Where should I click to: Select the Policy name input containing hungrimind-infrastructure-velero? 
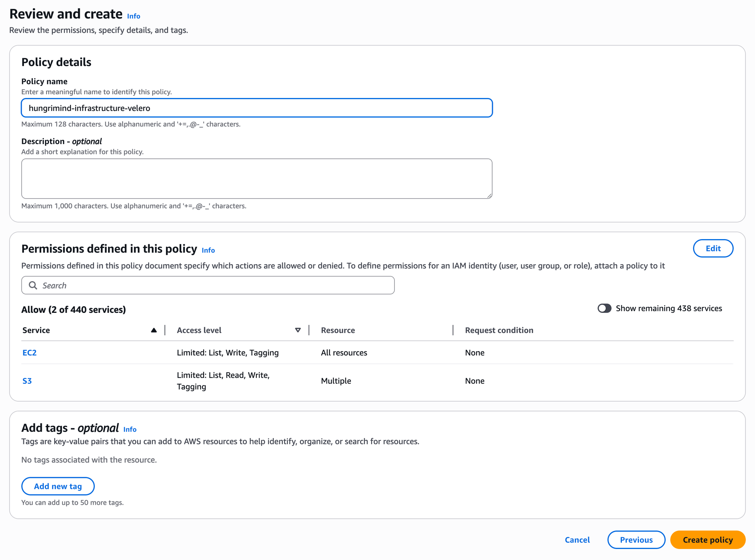click(257, 108)
